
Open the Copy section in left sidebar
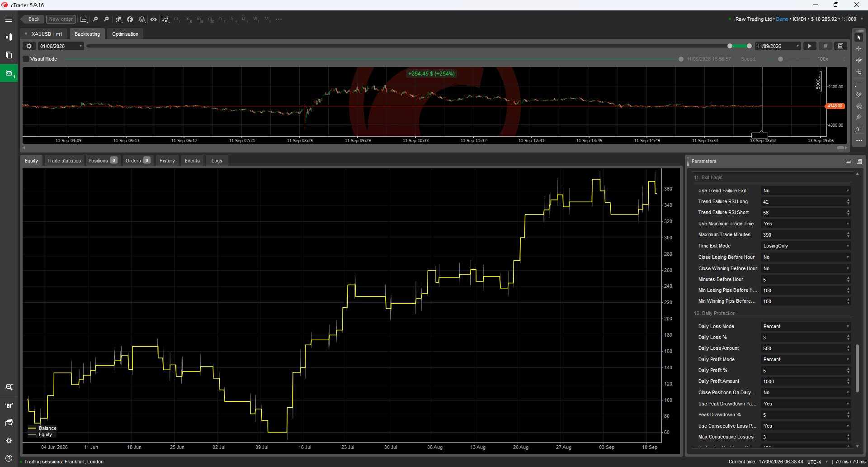(x=9, y=55)
